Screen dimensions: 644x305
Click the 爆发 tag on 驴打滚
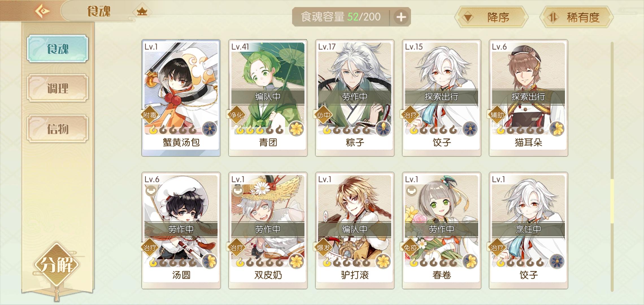tap(323, 248)
